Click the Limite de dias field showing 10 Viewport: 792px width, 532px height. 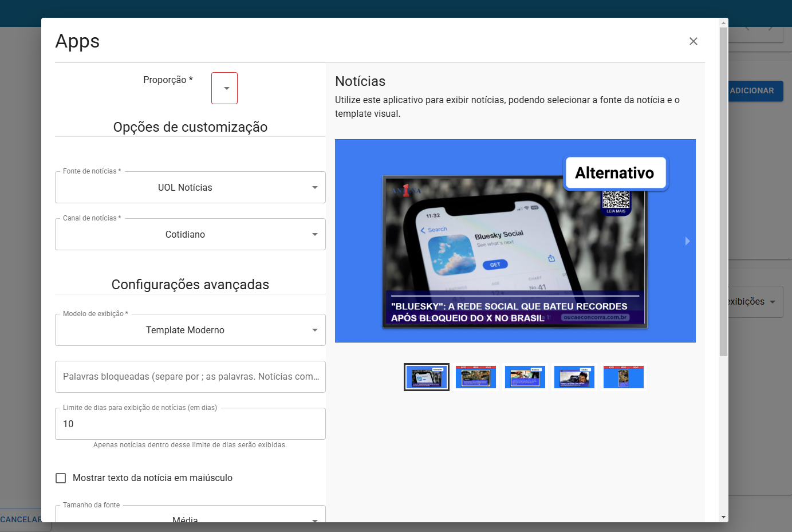(x=190, y=424)
